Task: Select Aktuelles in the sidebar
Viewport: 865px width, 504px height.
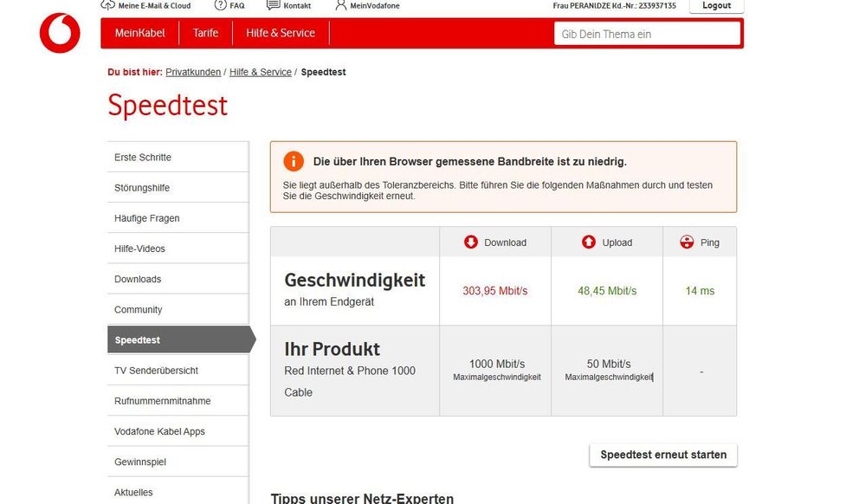Action: click(178, 492)
